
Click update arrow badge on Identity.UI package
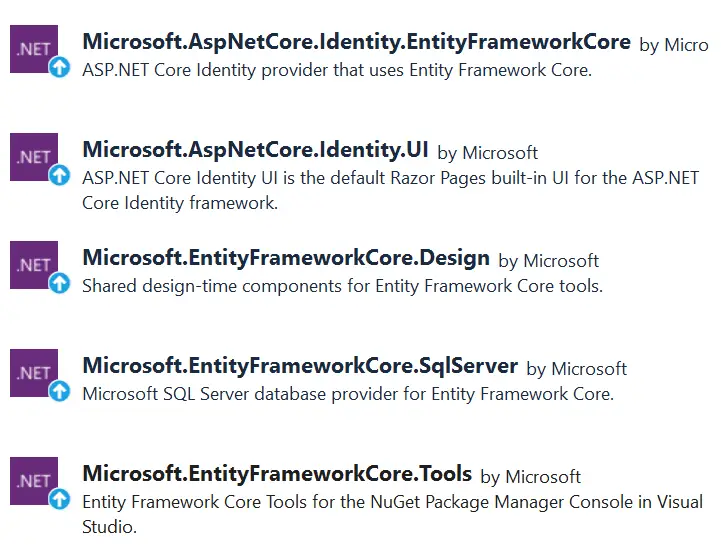point(60,175)
